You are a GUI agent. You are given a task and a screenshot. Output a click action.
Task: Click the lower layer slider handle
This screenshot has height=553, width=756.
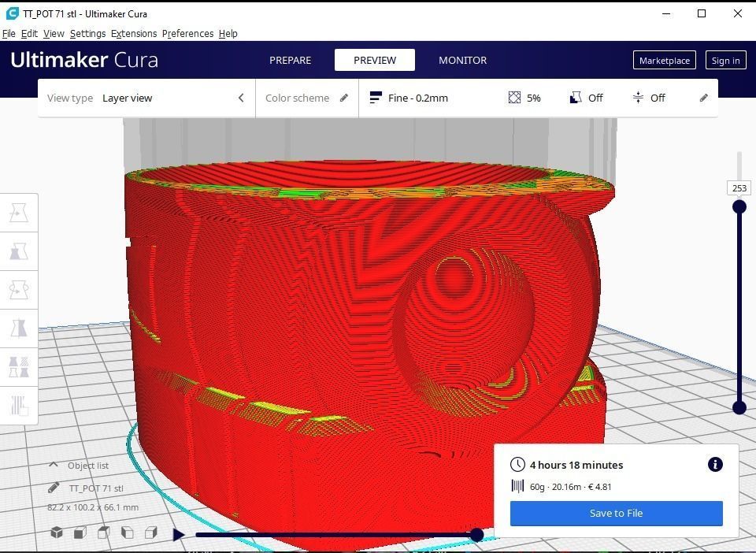[739, 407]
